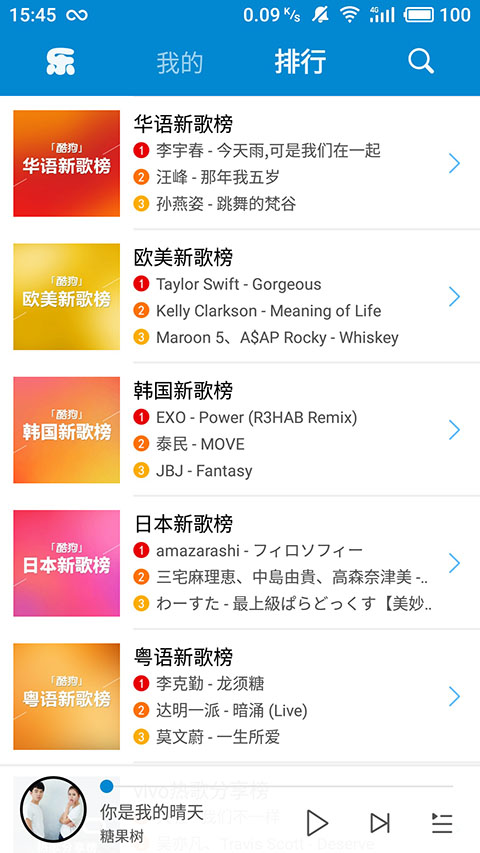Seek using the playback progress dot
The width and height of the screenshot is (480, 853).
pyautogui.click(x=107, y=786)
